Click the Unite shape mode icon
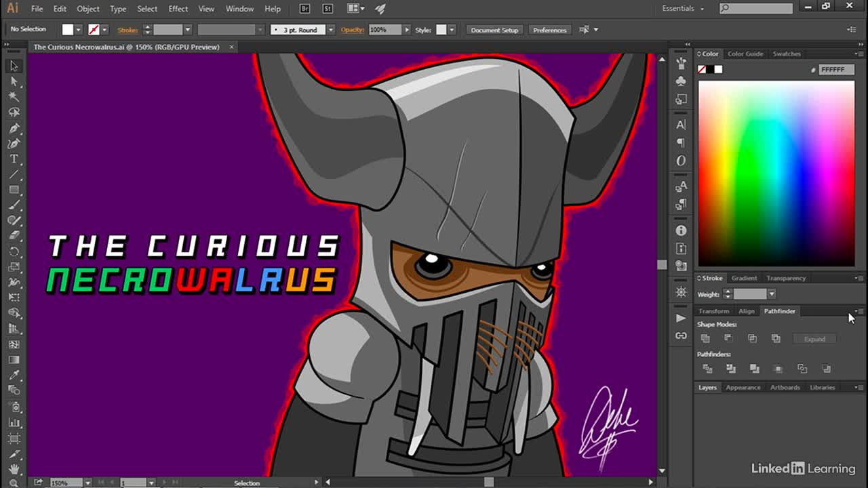This screenshot has height=488, width=868. pyautogui.click(x=705, y=338)
